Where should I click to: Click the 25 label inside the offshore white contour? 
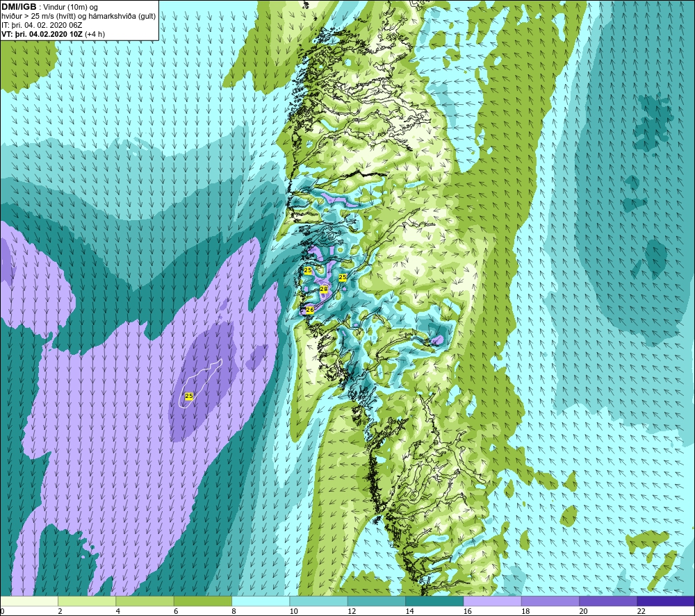189,396
